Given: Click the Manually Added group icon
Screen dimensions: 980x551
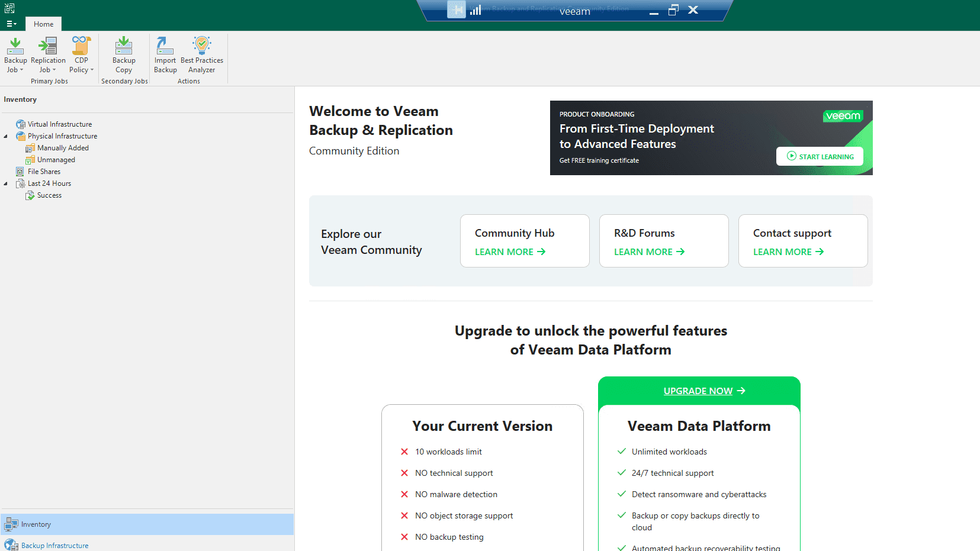Looking at the screenshot, I should click(30, 148).
